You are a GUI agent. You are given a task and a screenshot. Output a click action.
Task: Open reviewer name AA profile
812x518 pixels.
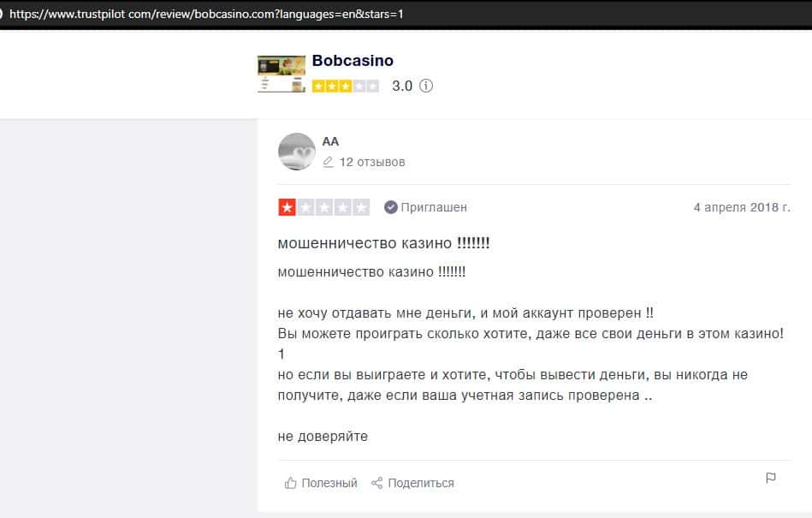(x=330, y=141)
